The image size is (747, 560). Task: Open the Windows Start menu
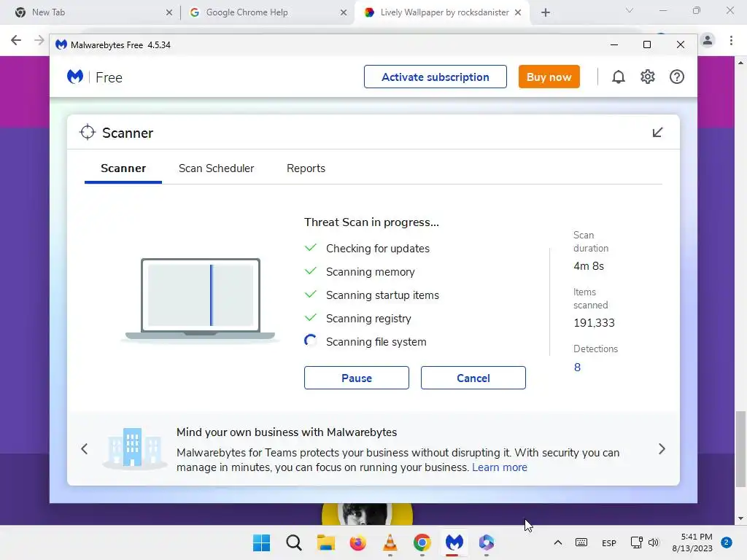click(261, 542)
